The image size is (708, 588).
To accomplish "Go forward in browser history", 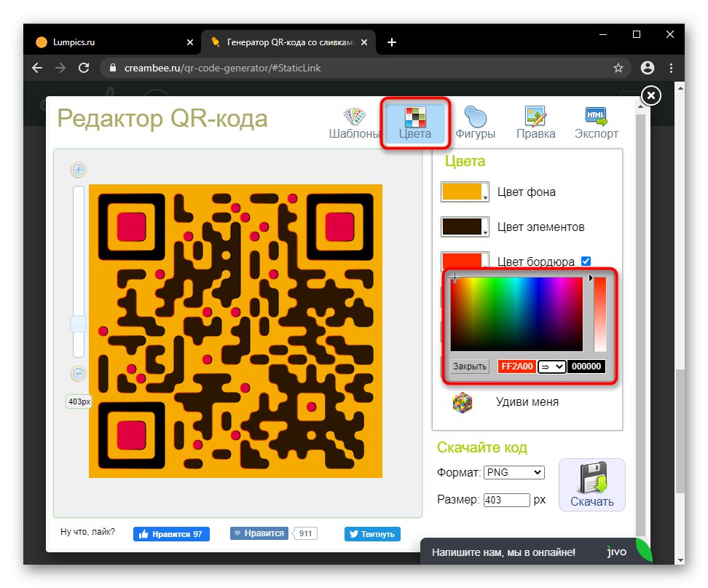I will click(60, 68).
